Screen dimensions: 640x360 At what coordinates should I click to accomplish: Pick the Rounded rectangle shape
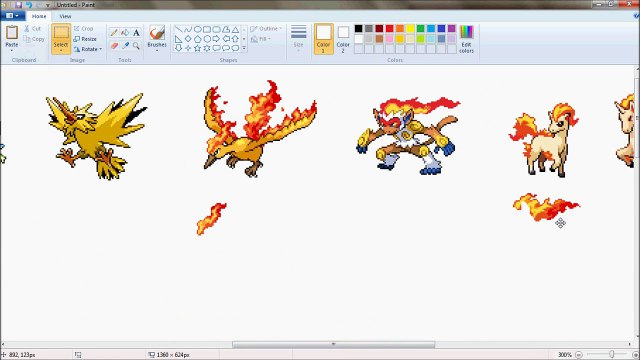pyautogui.click(x=216, y=29)
